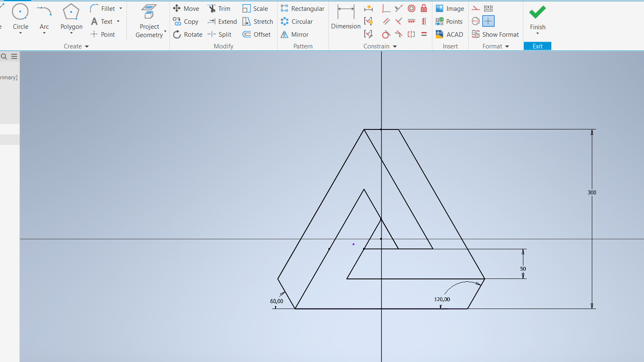
Task: Select the Circle sketch tool
Action: 20,13
